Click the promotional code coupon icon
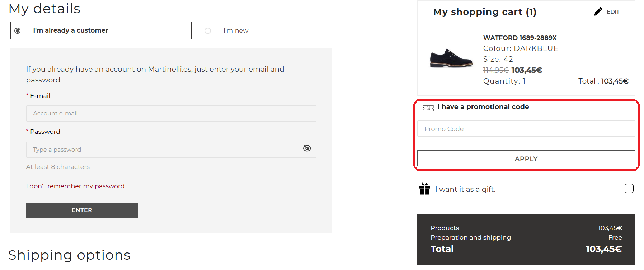This screenshot has width=644, height=270. [428, 108]
